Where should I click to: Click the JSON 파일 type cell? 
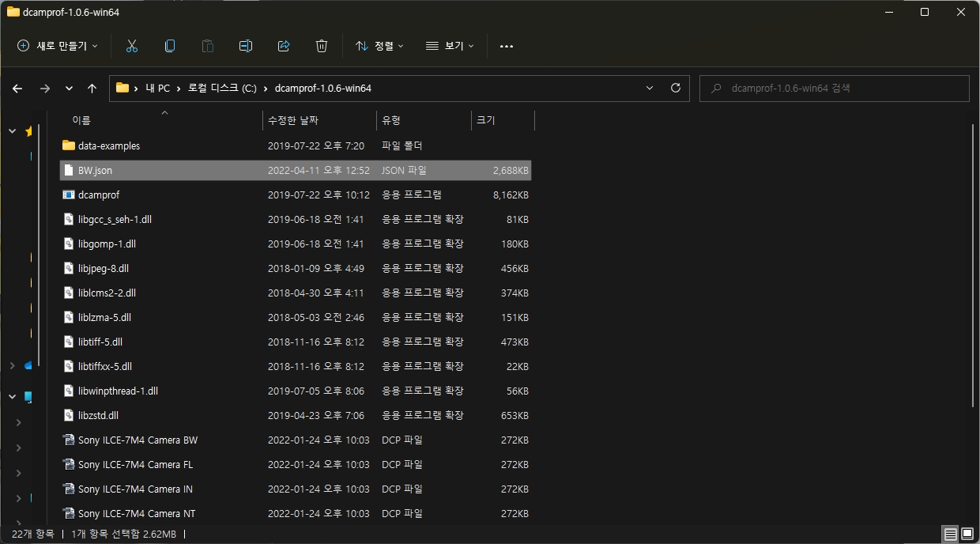(404, 170)
